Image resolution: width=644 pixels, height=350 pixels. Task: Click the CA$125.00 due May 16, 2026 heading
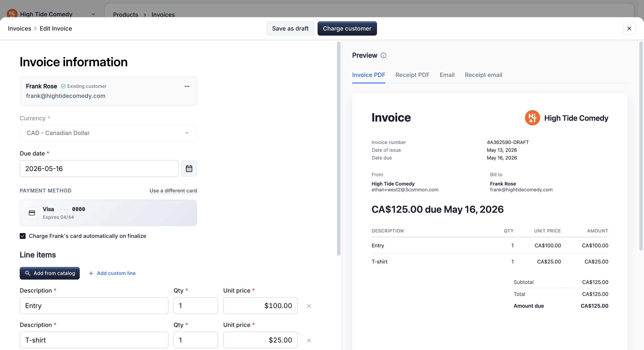(x=438, y=209)
